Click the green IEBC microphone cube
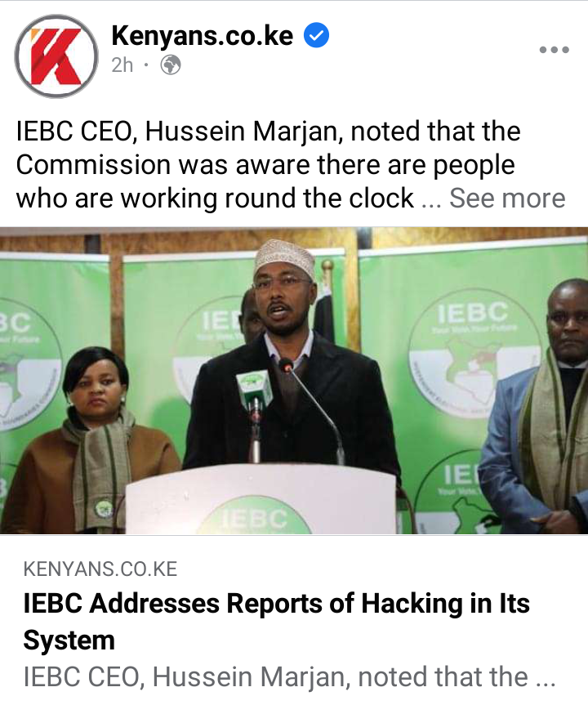588x714 pixels. click(x=255, y=390)
